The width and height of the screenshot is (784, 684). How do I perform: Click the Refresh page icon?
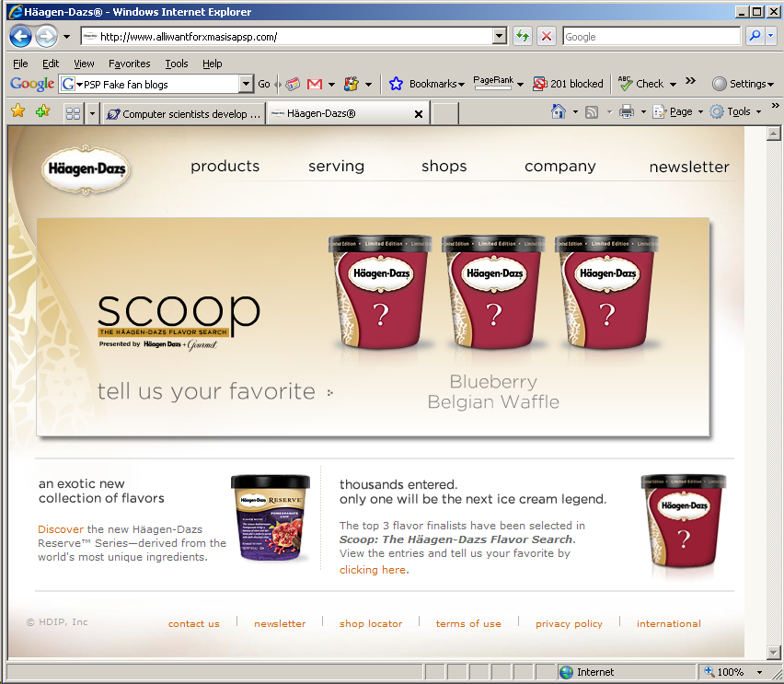(523, 36)
